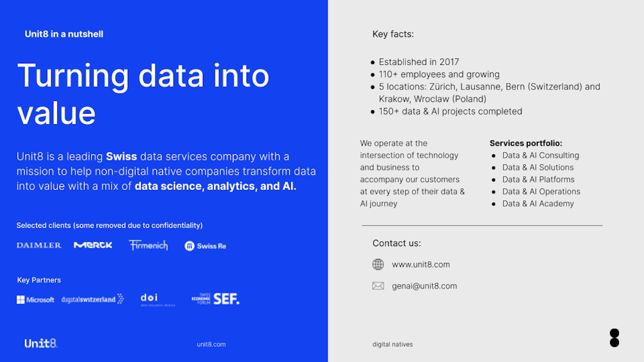Click the "Services portfolio:" heading

(x=526, y=143)
